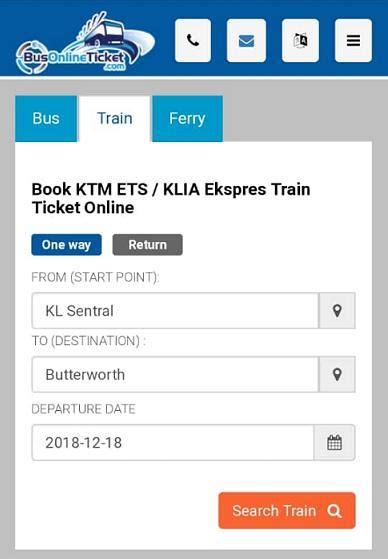The height and width of the screenshot is (559, 388).
Task: Select the Return trip option
Action: 148,245
